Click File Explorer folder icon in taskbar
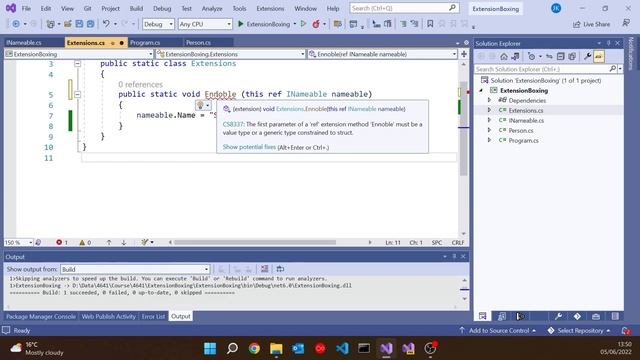This screenshot has width=640, height=360. point(276,348)
